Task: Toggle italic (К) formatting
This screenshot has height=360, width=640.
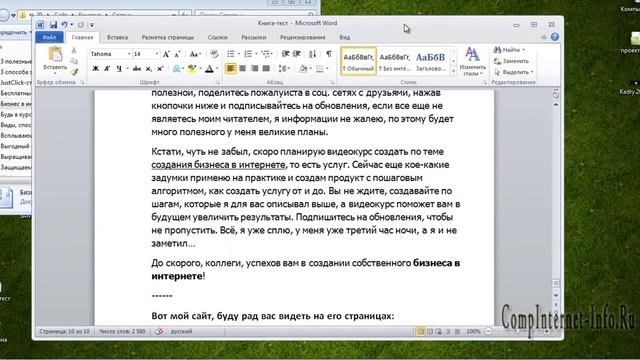Action: click(107, 69)
